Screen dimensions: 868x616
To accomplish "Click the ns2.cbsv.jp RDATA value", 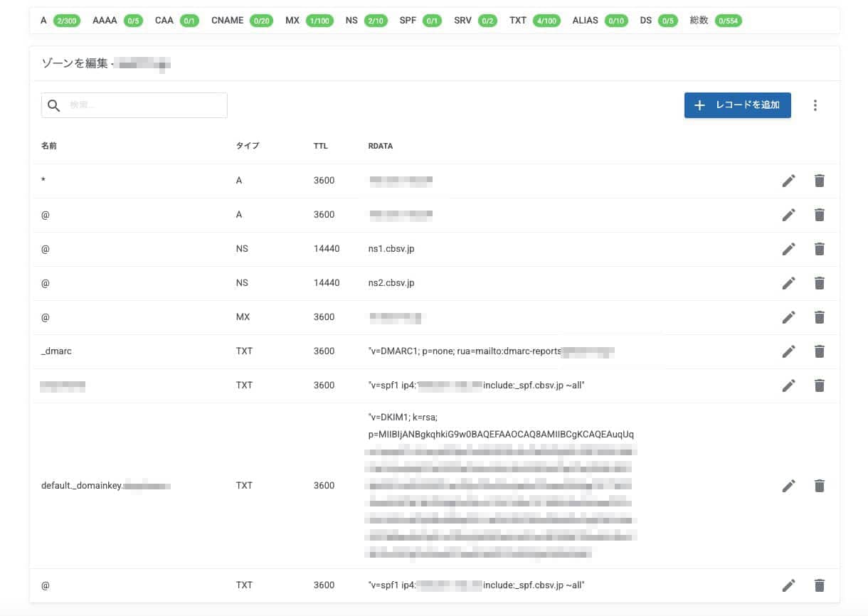I will click(x=391, y=283).
